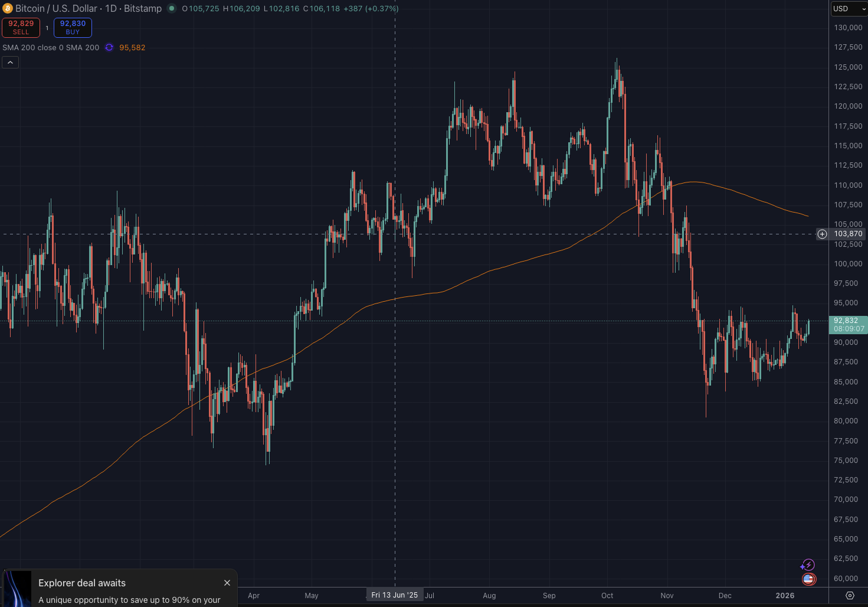Open chart settings hexagon icon
Viewport: 868px width, 607px height.
(850, 595)
